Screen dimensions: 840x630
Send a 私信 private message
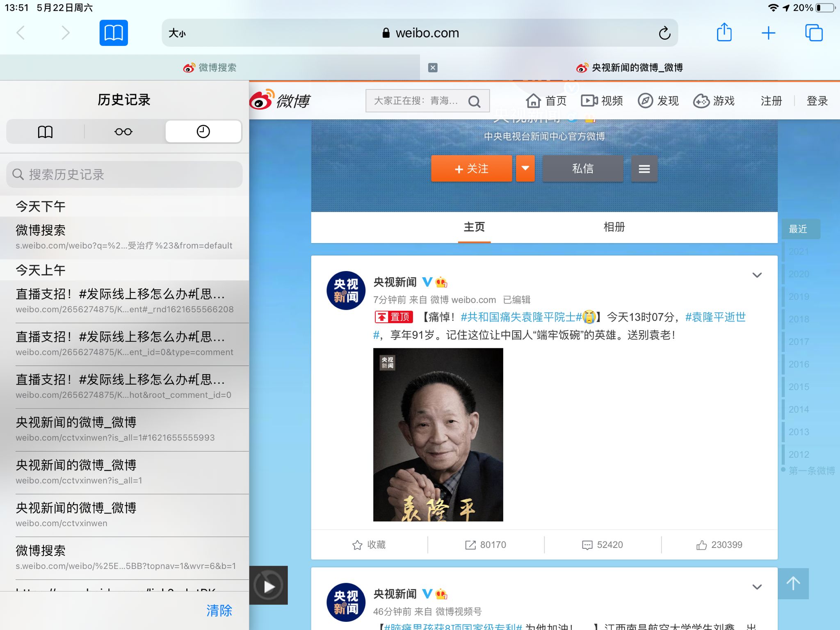[583, 169]
